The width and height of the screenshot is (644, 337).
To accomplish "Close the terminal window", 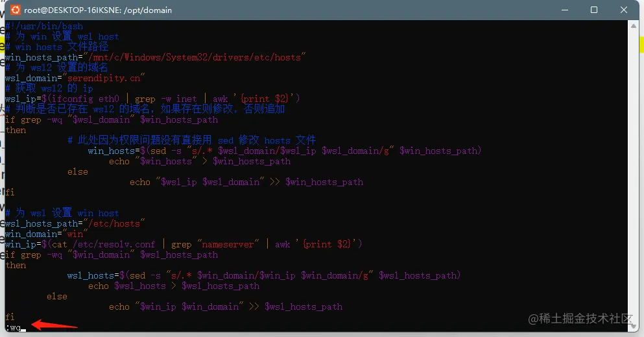I will point(623,10).
